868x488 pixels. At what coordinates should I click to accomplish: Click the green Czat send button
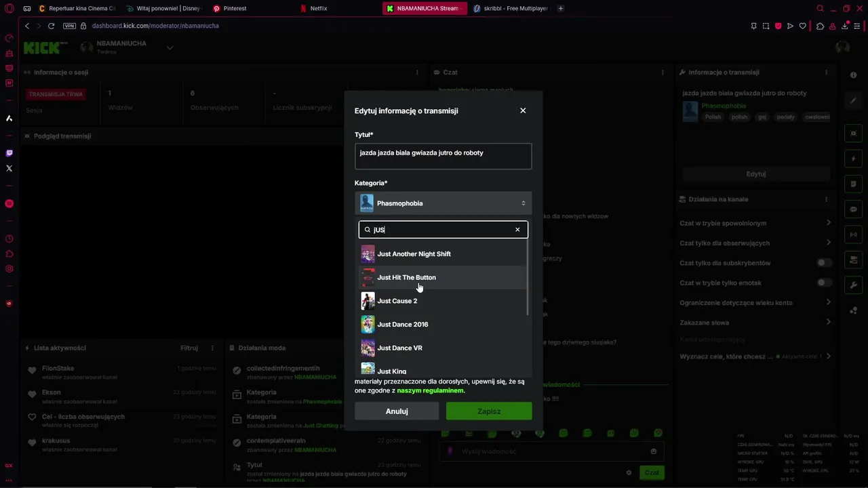(652, 472)
